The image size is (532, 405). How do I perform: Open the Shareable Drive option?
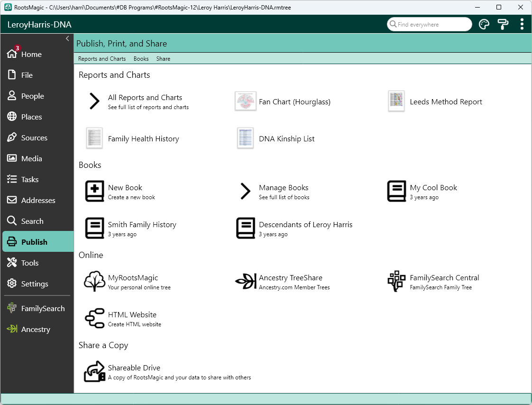pos(167,372)
